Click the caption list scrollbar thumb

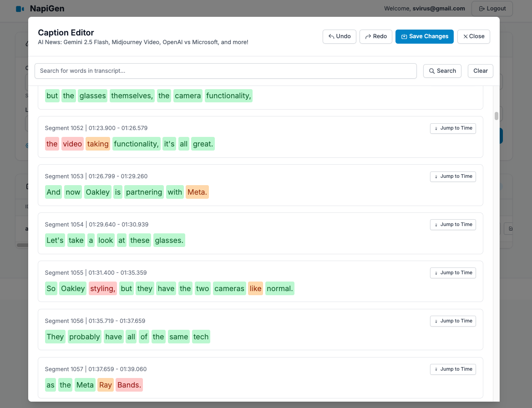tap(496, 116)
